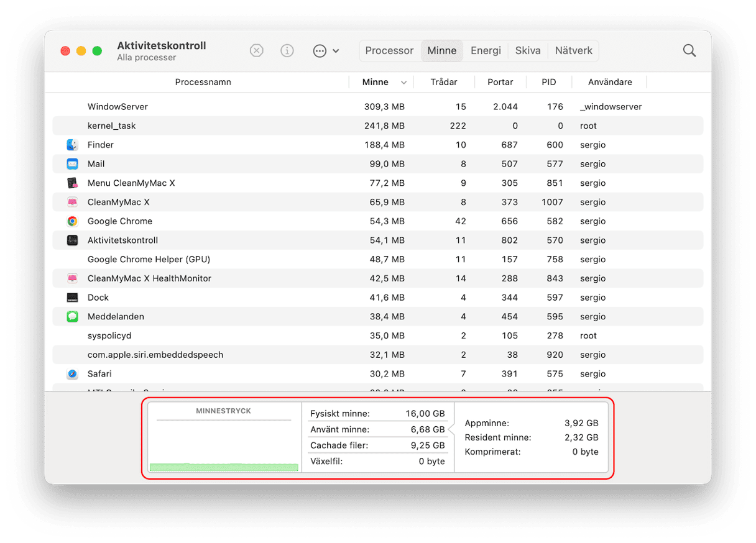The width and height of the screenshot is (756, 543).
Task: Switch to the Skiva tab
Action: click(x=528, y=51)
